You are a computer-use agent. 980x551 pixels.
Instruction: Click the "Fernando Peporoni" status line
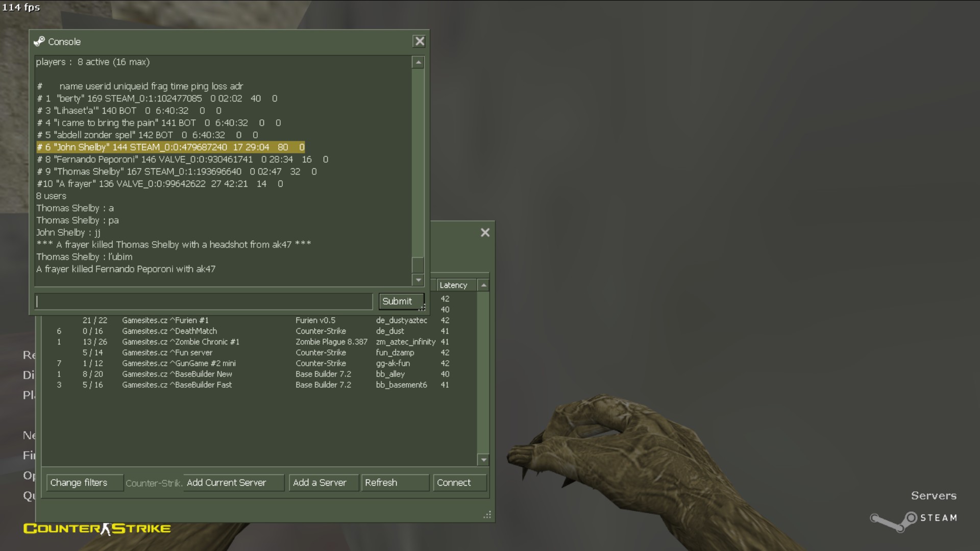[182, 159]
